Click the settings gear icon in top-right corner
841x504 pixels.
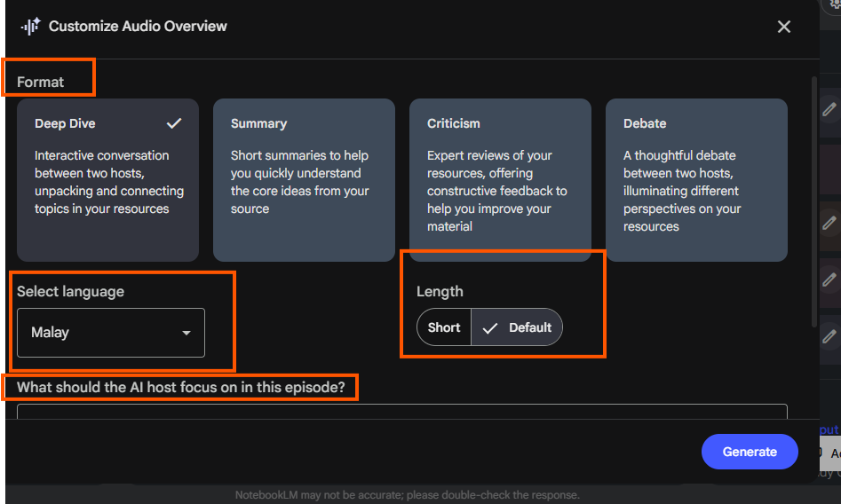click(x=833, y=4)
